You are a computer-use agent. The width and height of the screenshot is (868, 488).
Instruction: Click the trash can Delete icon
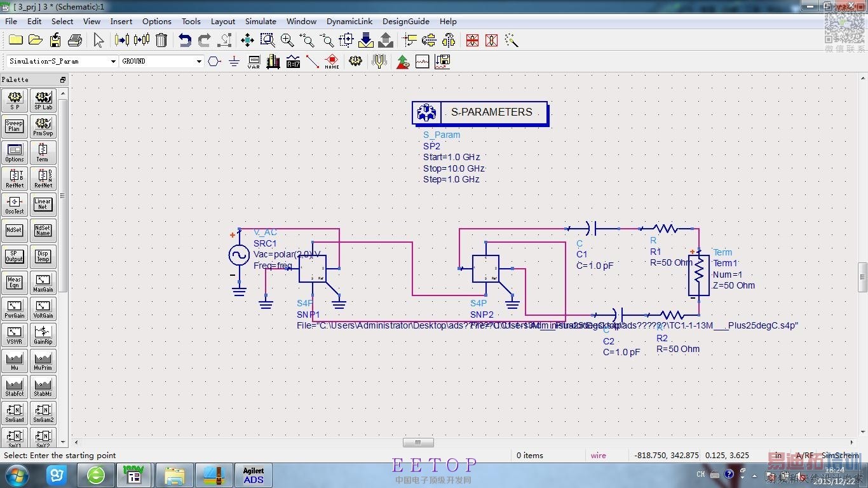click(x=161, y=41)
